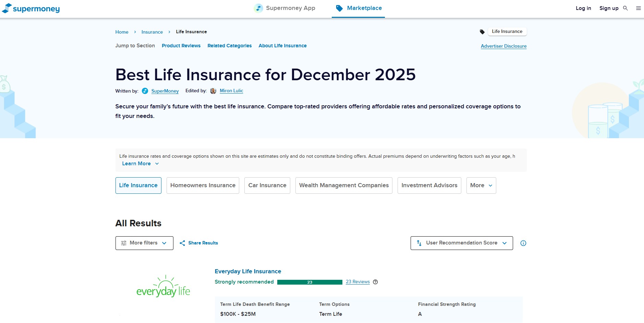Screen dimensions: 644x323
Task: Click the everyday life logo thumbnail
Action: [x=163, y=286]
